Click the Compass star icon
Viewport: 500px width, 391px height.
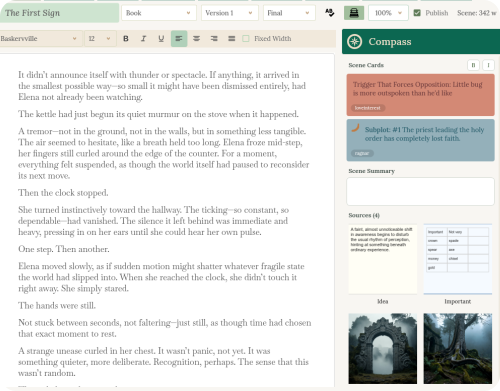click(x=354, y=42)
